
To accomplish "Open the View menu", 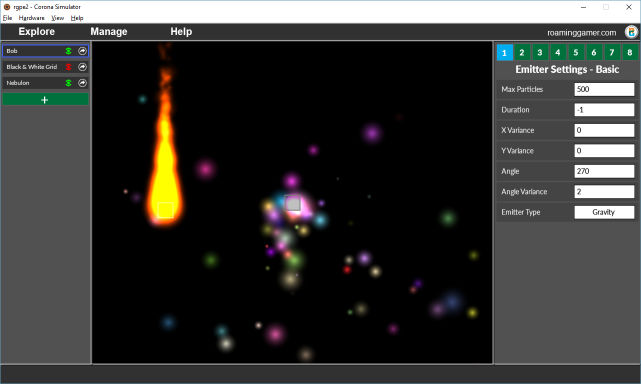I will click(x=57, y=18).
